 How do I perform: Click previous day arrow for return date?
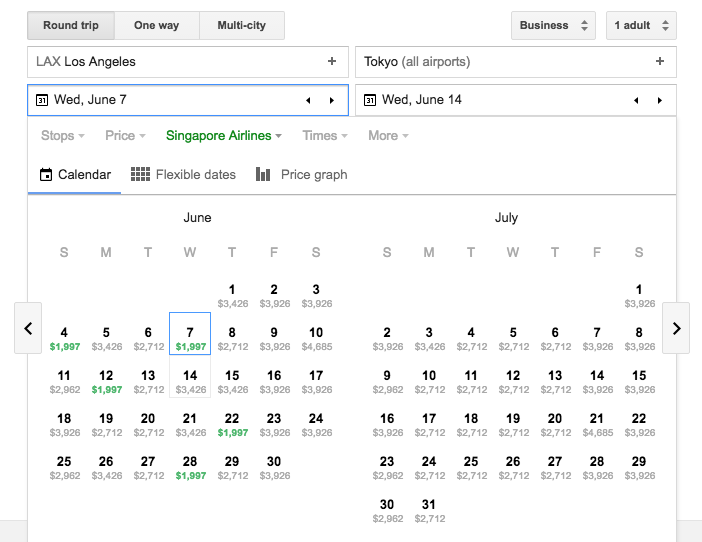pyautogui.click(x=636, y=100)
